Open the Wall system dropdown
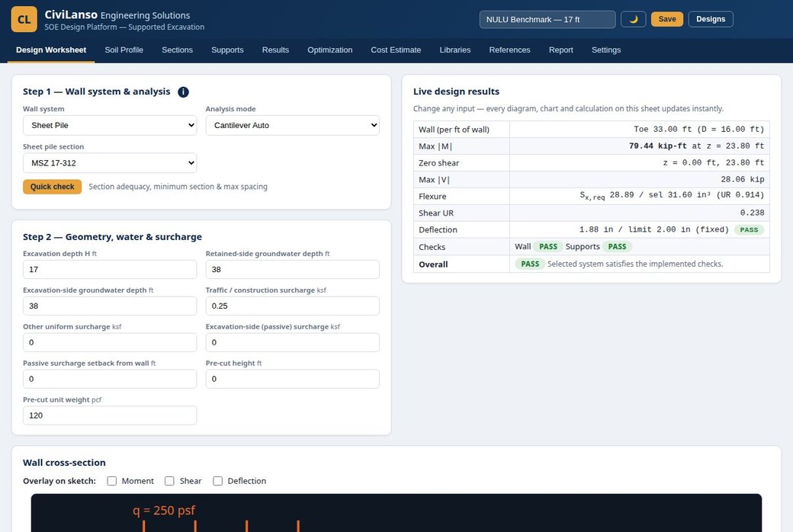This screenshot has height=532, width=793. click(110, 126)
